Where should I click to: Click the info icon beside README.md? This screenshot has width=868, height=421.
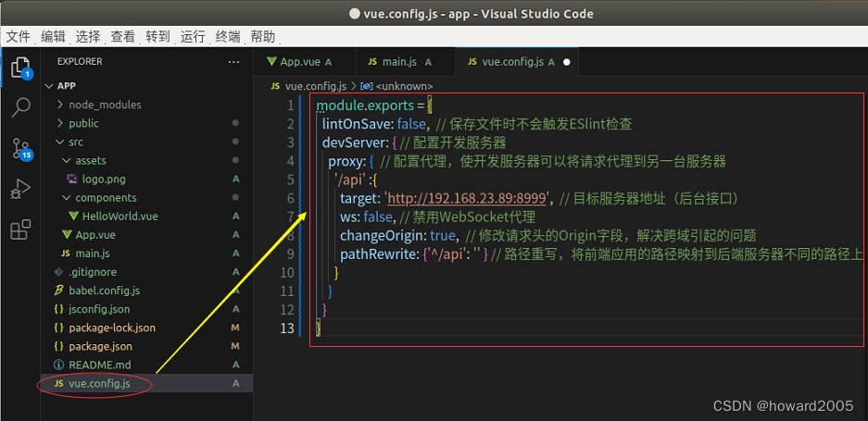[x=58, y=365]
